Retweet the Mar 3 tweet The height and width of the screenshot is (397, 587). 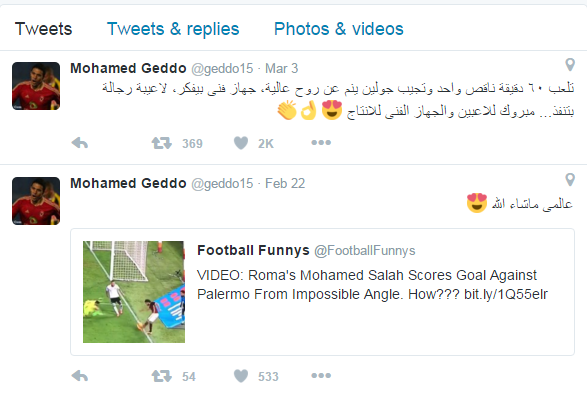coord(161,143)
